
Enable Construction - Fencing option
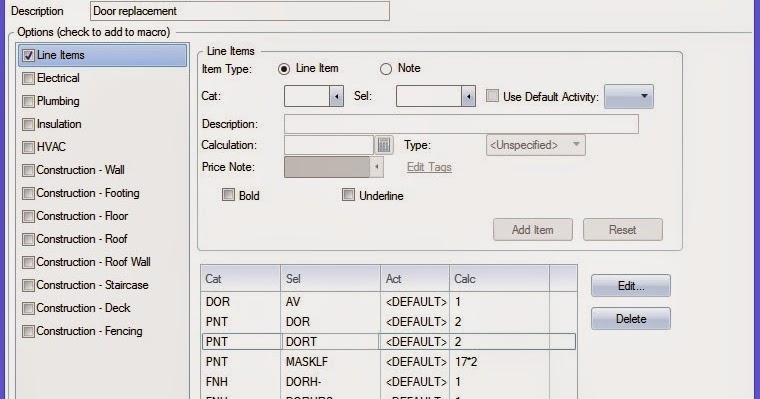28,331
